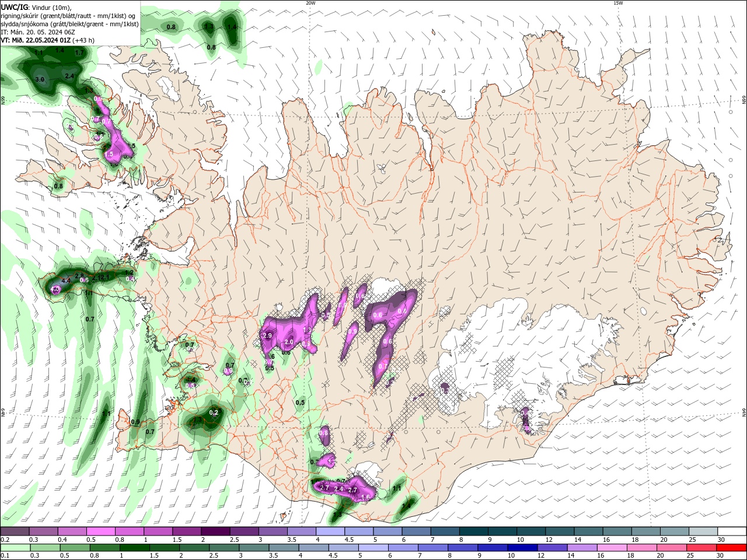Image resolution: width=747 pixels, height=560 pixels.
Task: Click the blue rain swatch labeled 9
Action: click(x=494, y=548)
